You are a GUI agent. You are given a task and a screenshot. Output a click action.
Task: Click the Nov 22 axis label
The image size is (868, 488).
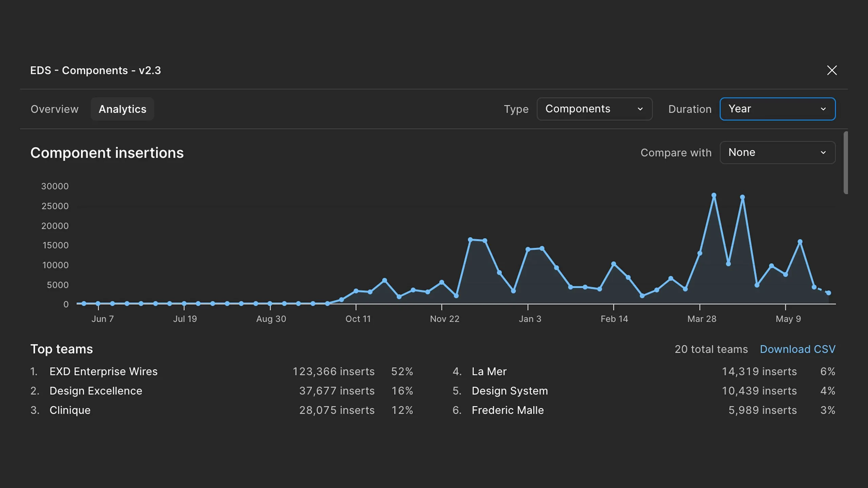[x=445, y=319]
